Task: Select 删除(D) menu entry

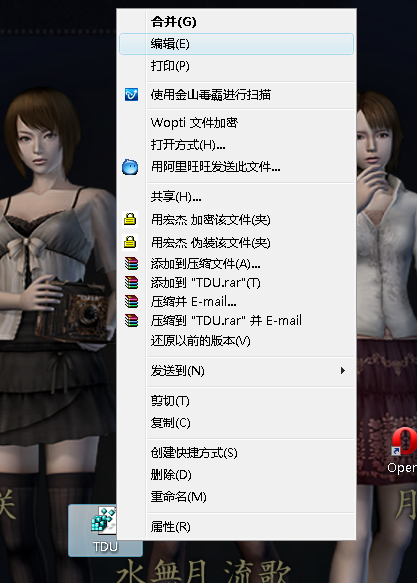Action: [236, 474]
